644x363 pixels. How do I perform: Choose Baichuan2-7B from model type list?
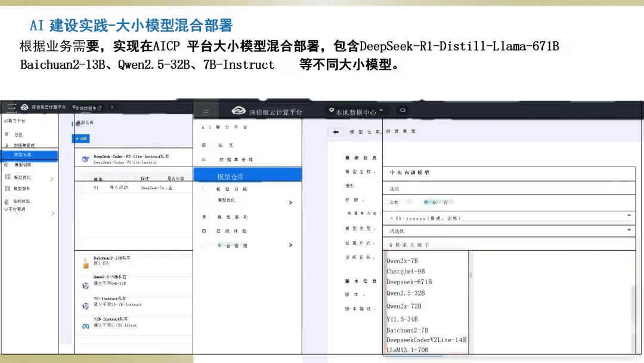(407, 330)
